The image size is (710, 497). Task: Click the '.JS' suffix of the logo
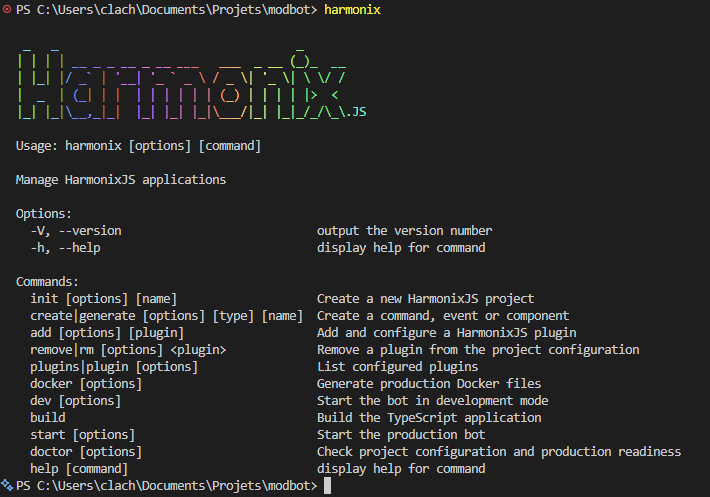click(354, 111)
